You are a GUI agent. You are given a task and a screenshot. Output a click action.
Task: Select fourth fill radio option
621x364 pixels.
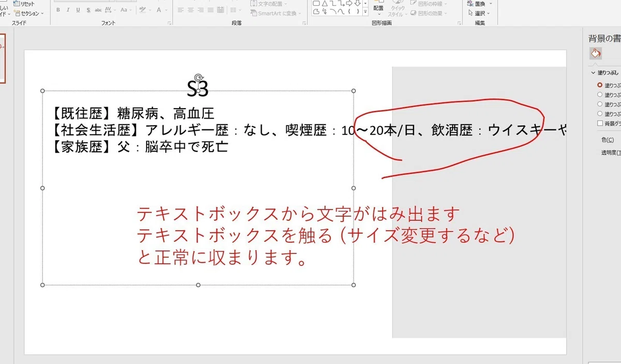(600, 114)
